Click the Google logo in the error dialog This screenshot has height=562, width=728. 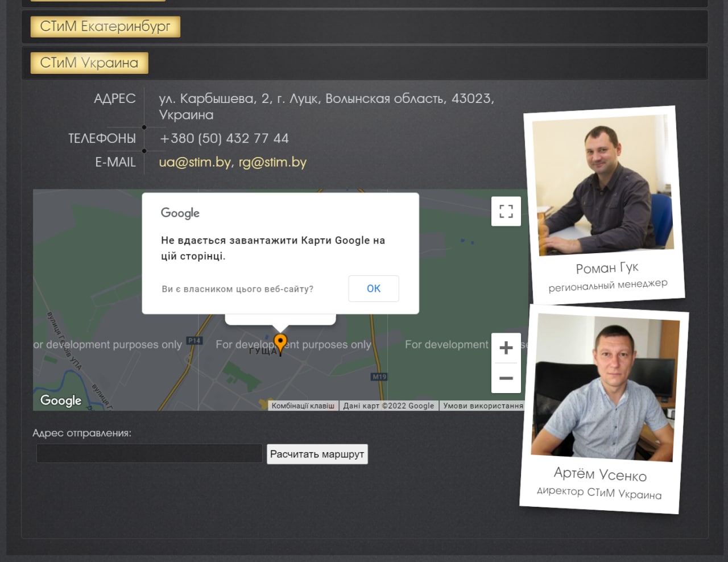(180, 213)
